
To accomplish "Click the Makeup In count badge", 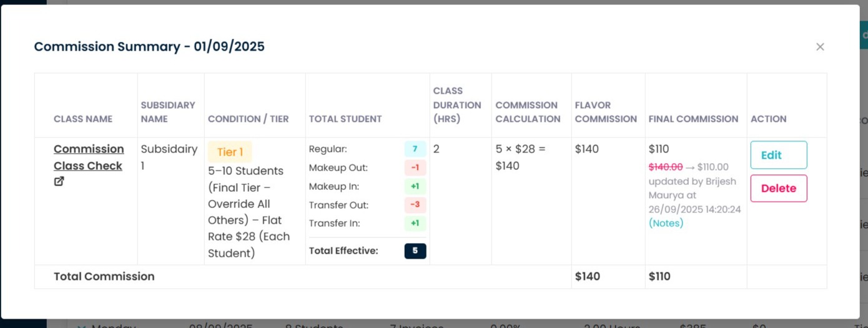I will [x=415, y=186].
